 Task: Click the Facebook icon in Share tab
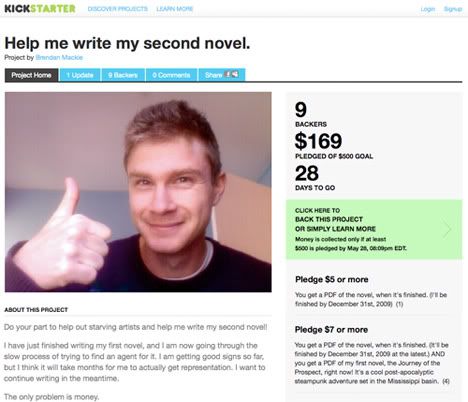tap(228, 74)
